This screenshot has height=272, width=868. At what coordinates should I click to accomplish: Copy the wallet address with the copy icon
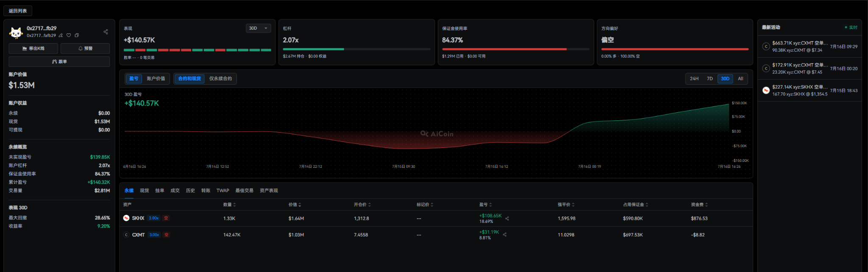[x=77, y=36]
